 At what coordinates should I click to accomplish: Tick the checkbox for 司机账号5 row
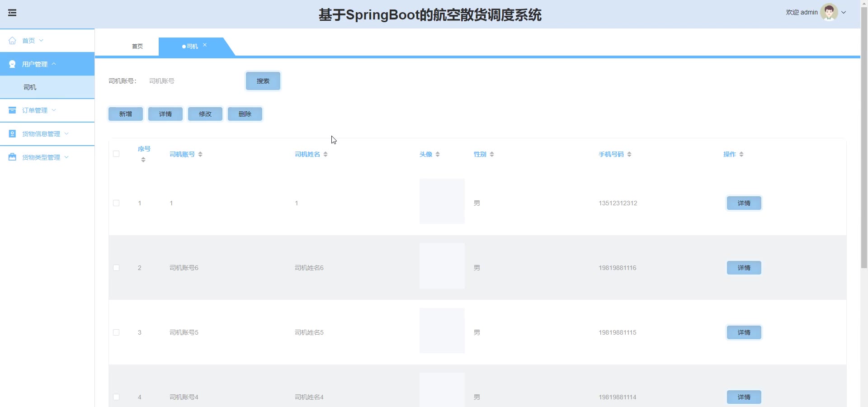tap(116, 333)
